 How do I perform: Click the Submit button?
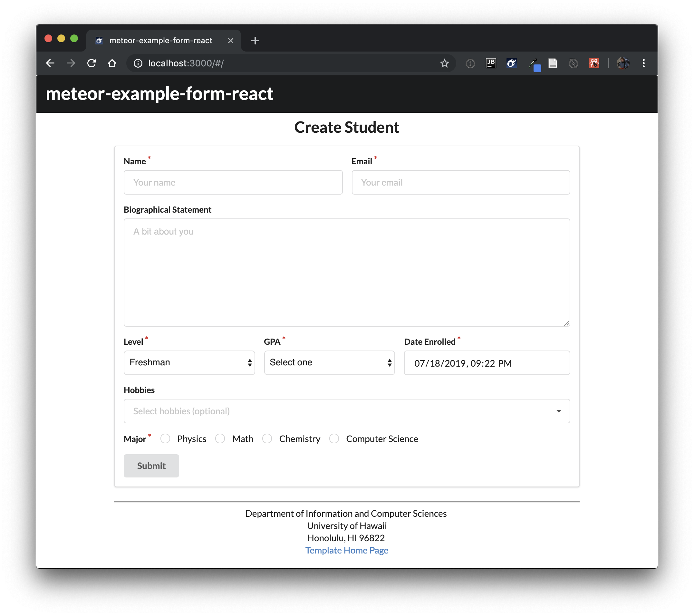[151, 466]
